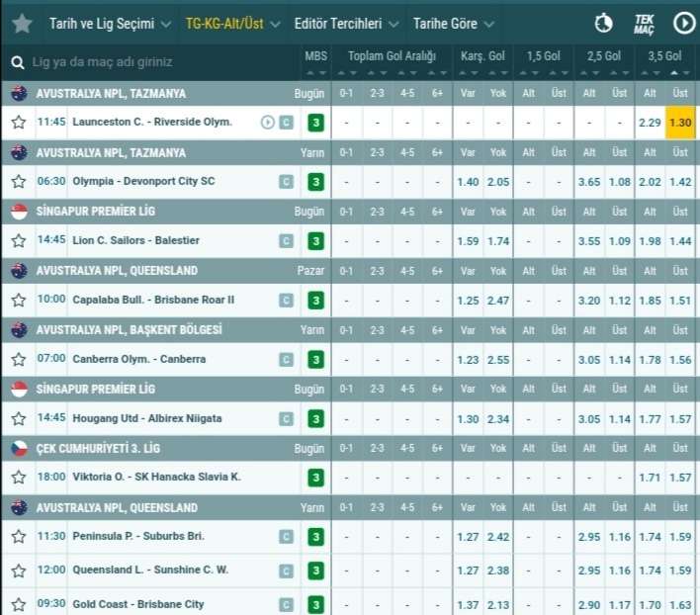The height and width of the screenshot is (615, 700).
Task: Select the Tek Maç icon
Action: [644, 24]
